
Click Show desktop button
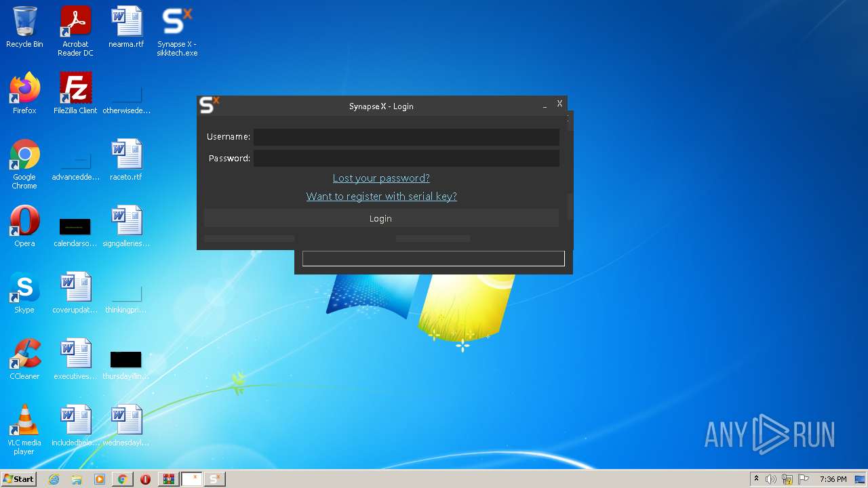coord(861,479)
